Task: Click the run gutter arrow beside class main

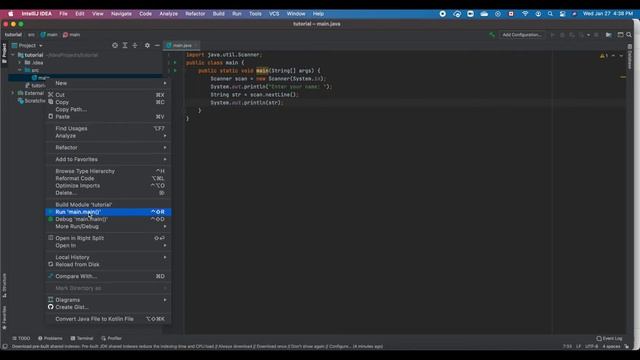Action: coord(175,63)
